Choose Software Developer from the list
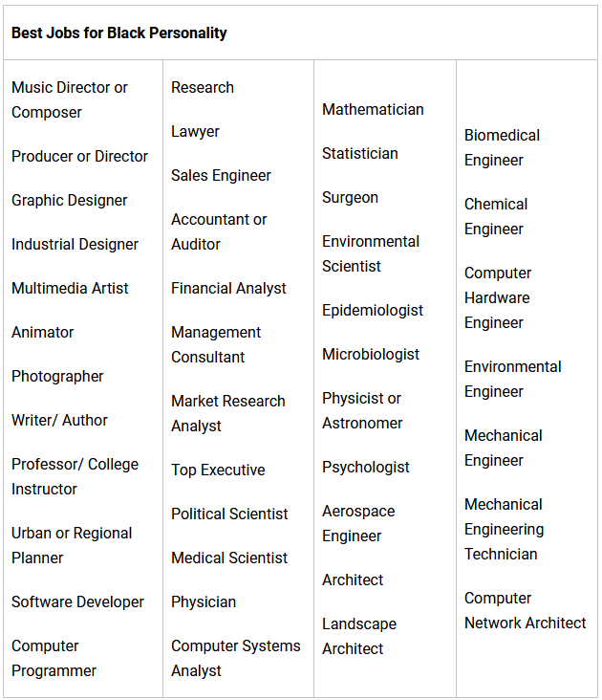602x700 pixels. click(x=77, y=602)
